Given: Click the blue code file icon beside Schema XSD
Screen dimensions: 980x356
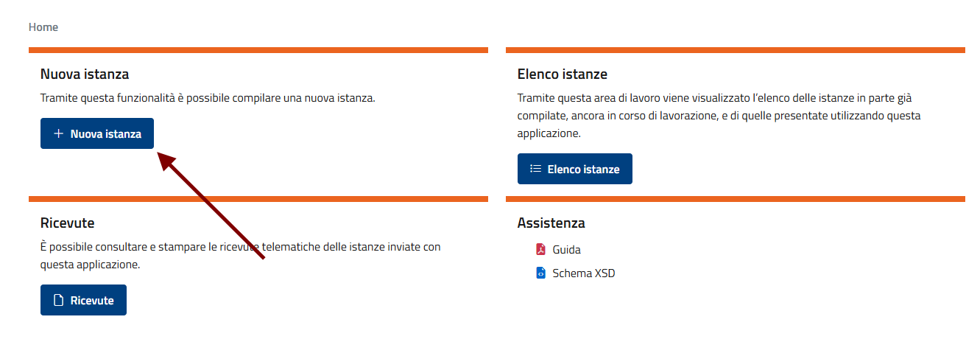Looking at the screenshot, I should pyautogui.click(x=540, y=273).
